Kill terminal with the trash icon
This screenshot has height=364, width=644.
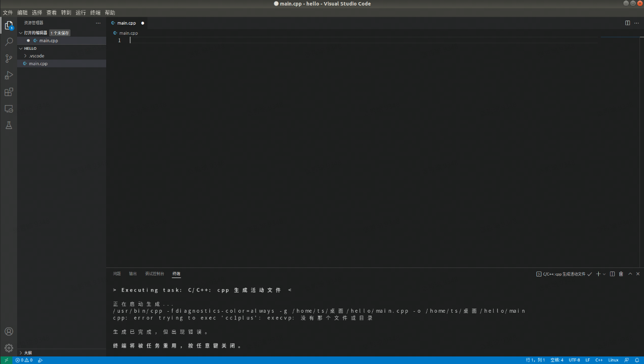coord(621,274)
